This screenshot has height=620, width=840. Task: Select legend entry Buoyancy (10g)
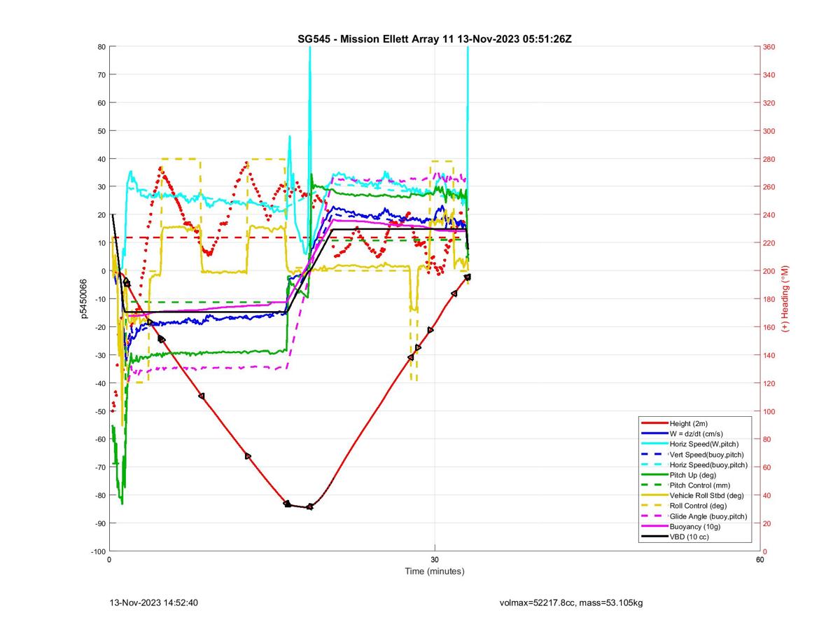696,526
